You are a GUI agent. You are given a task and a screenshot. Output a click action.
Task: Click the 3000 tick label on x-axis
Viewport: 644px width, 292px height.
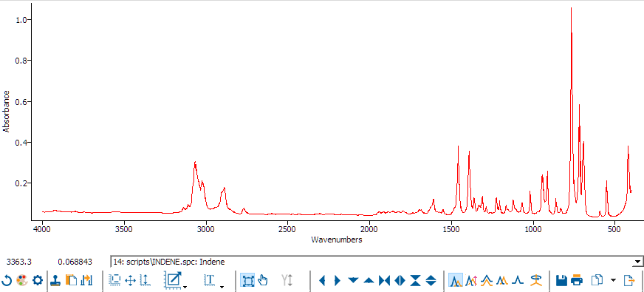pos(206,228)
